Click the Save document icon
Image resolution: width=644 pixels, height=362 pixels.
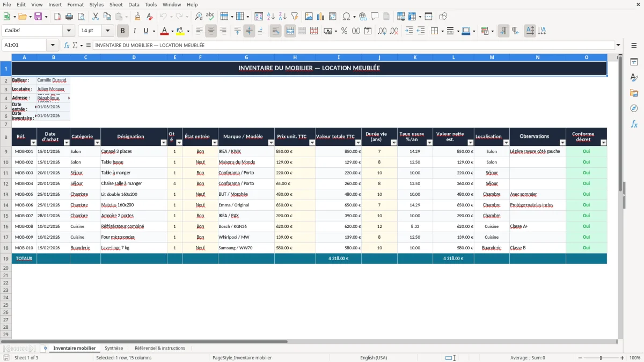(38, 17)
